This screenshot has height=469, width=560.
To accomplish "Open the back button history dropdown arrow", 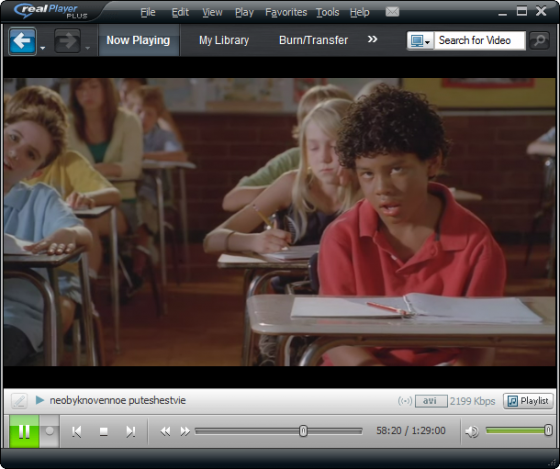I will 42,48.
